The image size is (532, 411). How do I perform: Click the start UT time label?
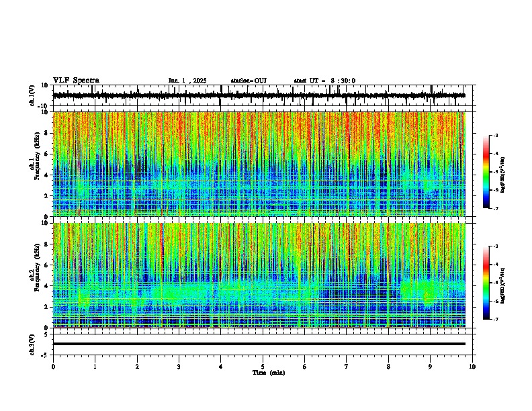[x=324, y=81]
